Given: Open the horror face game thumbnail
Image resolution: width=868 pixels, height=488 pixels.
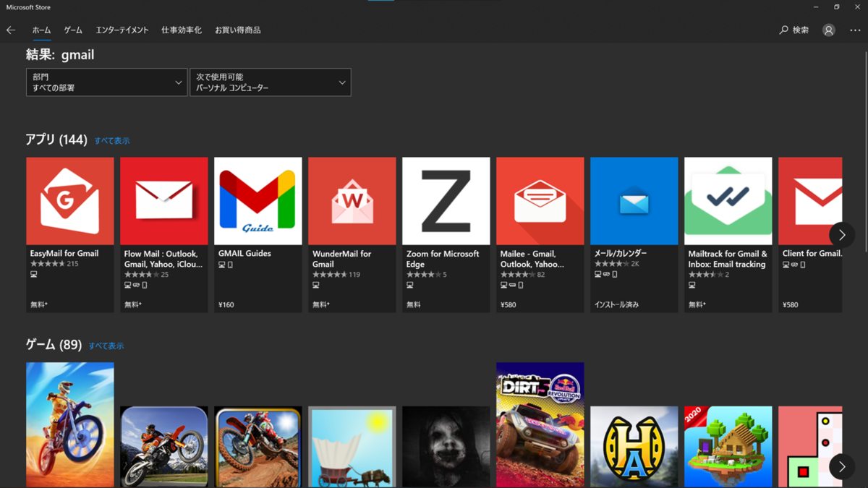Looking at the screenshot, I should pos(446,447).
